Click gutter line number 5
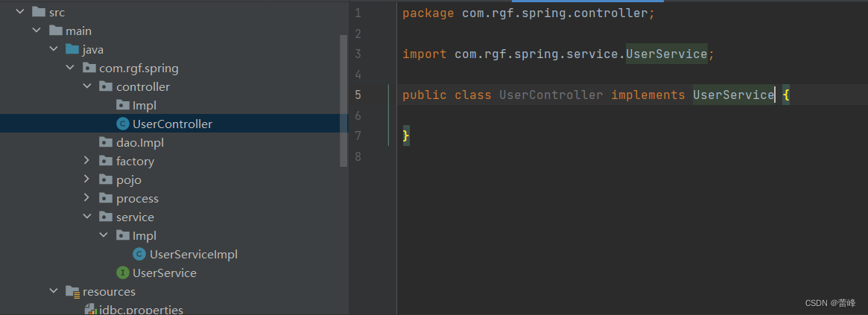The width and height of the screenshot is (868, 315). pyautogui.click(x=358, y=95)
